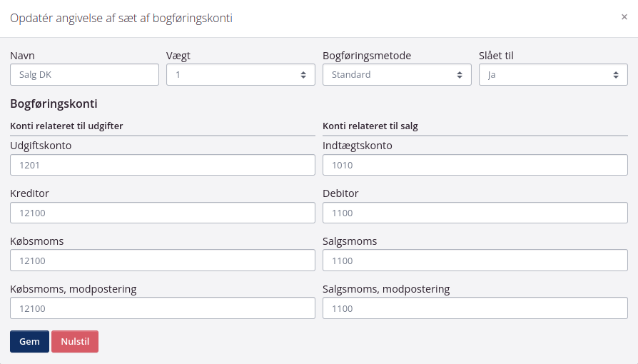Click the arrows icon in Bogføringsmetode selector
Viewport: 638px width, 364px height.
pyautogui.click(x=460, y=75)
